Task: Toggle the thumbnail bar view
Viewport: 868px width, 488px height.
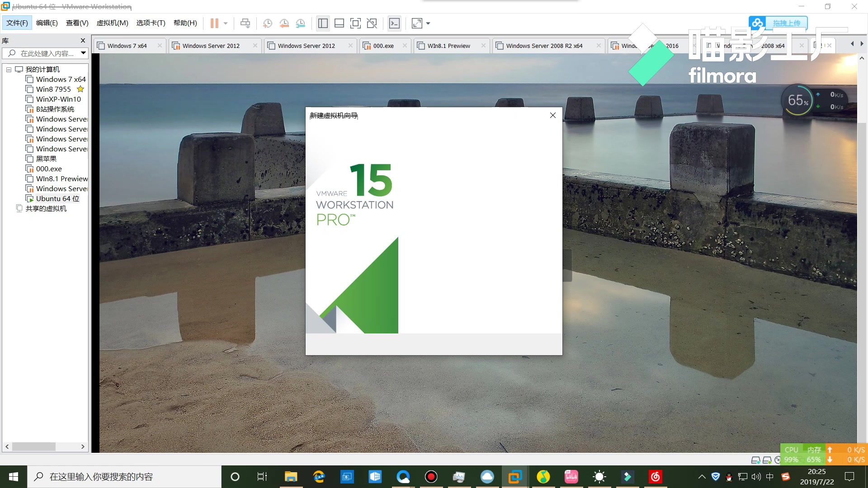Action: (339, 23)
